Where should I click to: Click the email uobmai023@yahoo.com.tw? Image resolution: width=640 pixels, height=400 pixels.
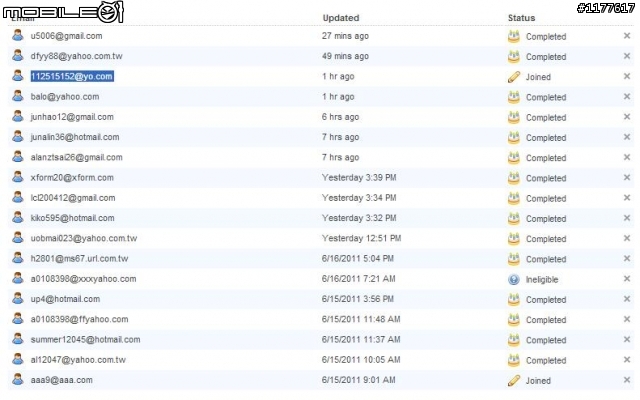84,238
